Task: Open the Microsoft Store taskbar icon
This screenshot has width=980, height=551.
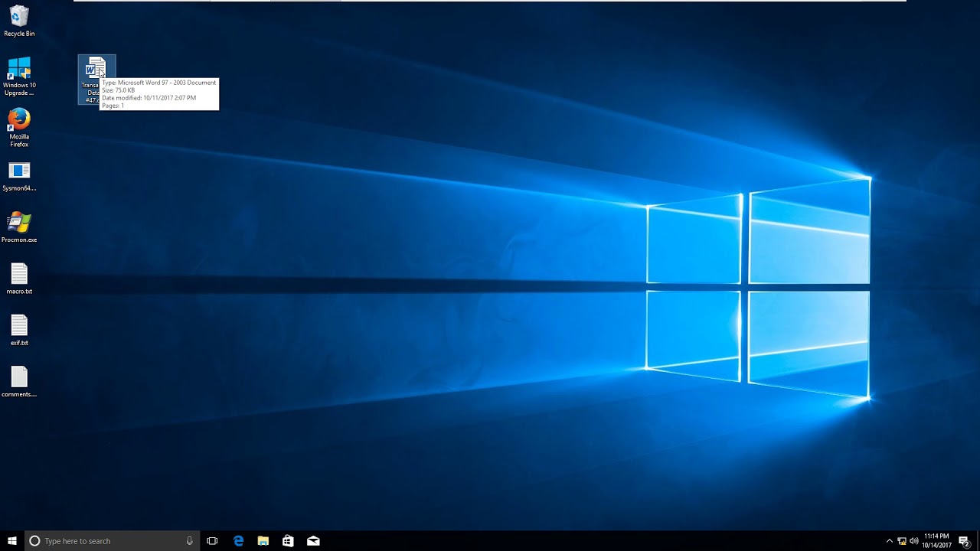Action: click(x=288, y=541)
